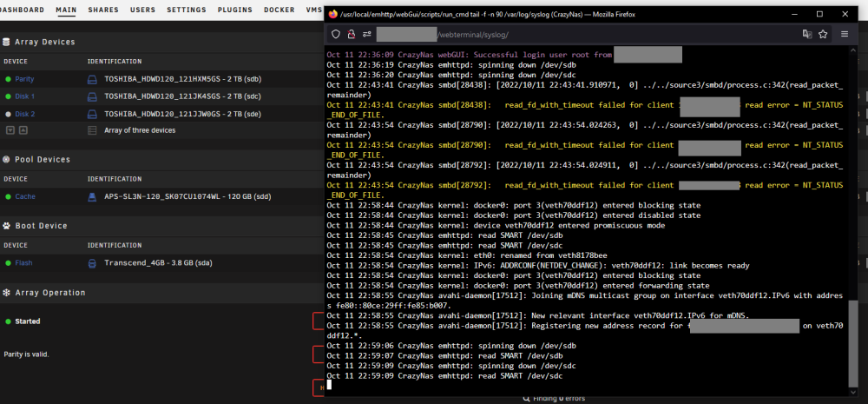
Task: Click the Disk 1 drive icon
Action: [92, 96]
